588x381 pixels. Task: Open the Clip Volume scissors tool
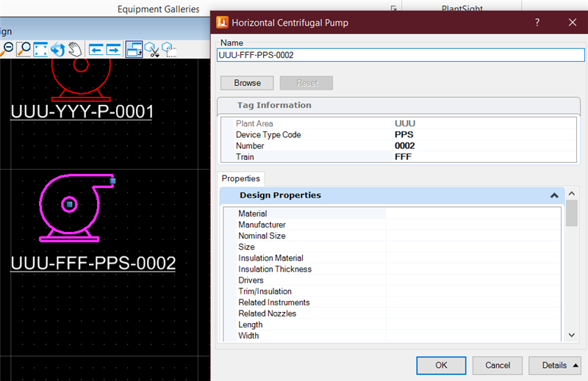click(x=152, y=49)
